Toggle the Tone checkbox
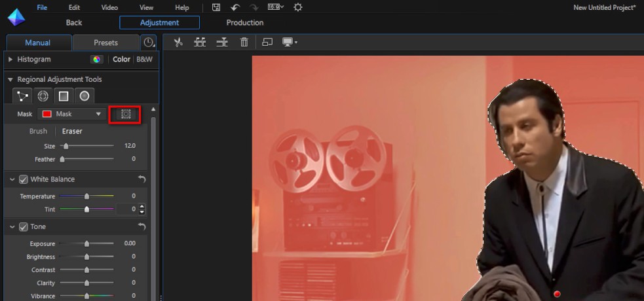 [24, 227]
